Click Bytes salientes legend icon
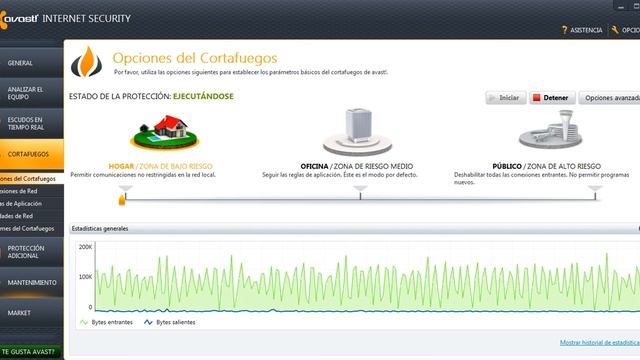The image size is (640, 360). coord(148,322)
